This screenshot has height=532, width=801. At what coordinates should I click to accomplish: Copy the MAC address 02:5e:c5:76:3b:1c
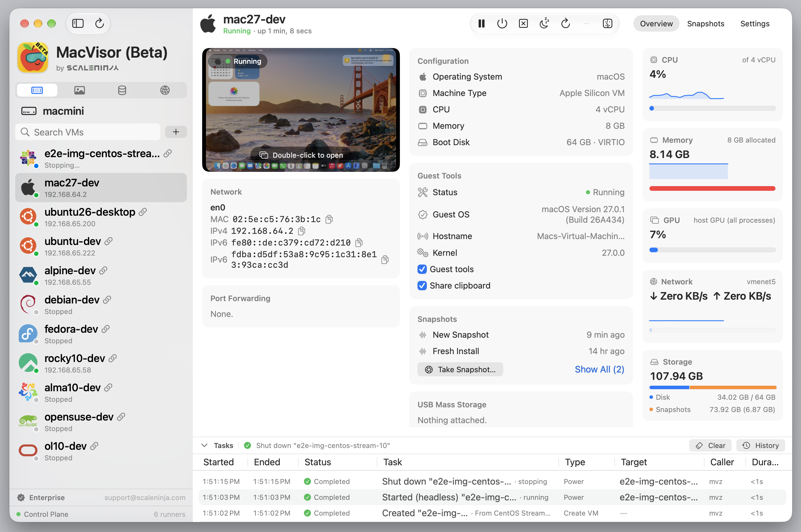click(329, 219)
